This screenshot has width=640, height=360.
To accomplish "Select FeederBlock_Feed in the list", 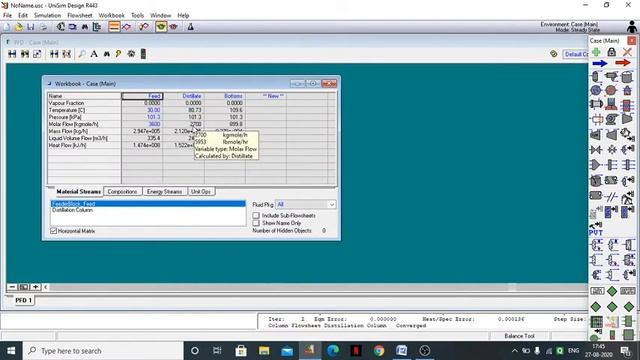I will pyautogui.click(x=148, y=204).
